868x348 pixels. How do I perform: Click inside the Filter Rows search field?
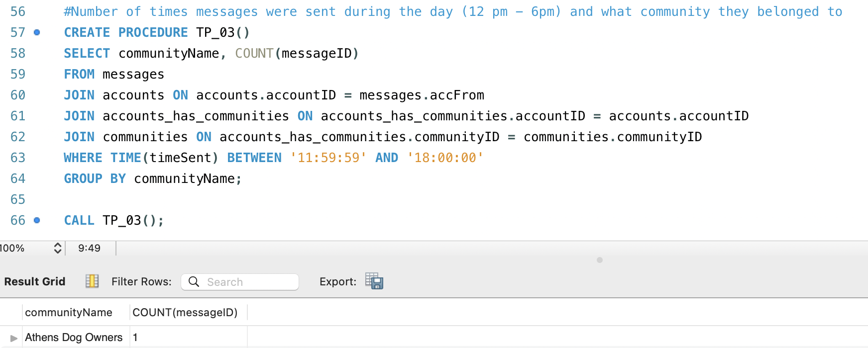click(244, 282)
